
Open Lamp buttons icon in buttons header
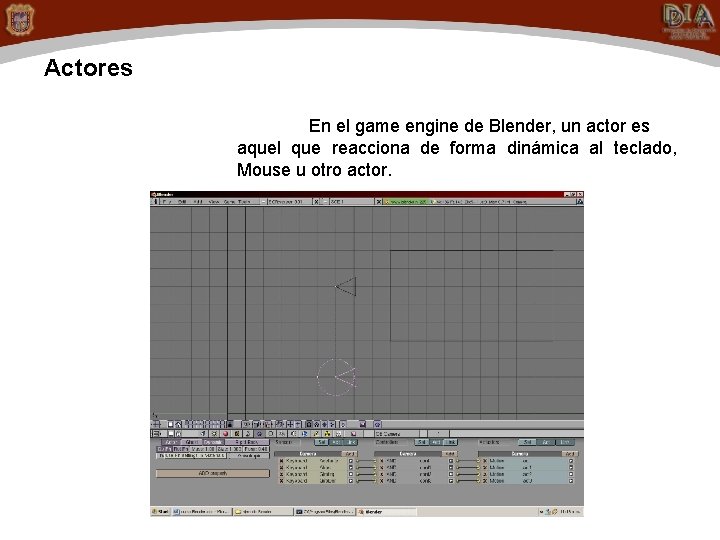[214, 434]
